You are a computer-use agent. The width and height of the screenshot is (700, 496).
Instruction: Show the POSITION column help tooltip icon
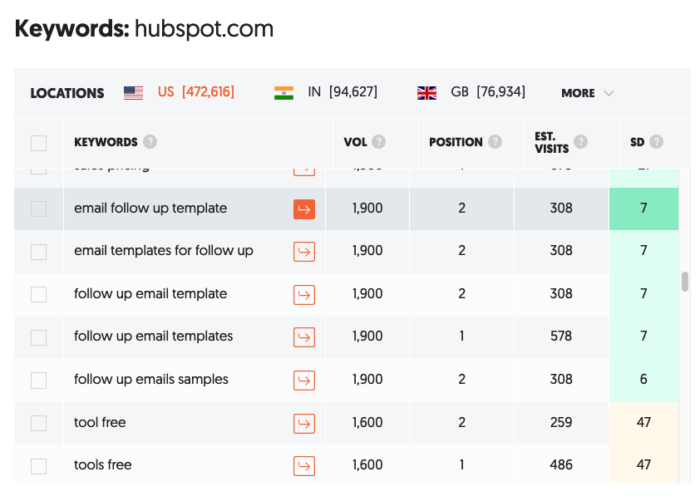pos(495,142)
